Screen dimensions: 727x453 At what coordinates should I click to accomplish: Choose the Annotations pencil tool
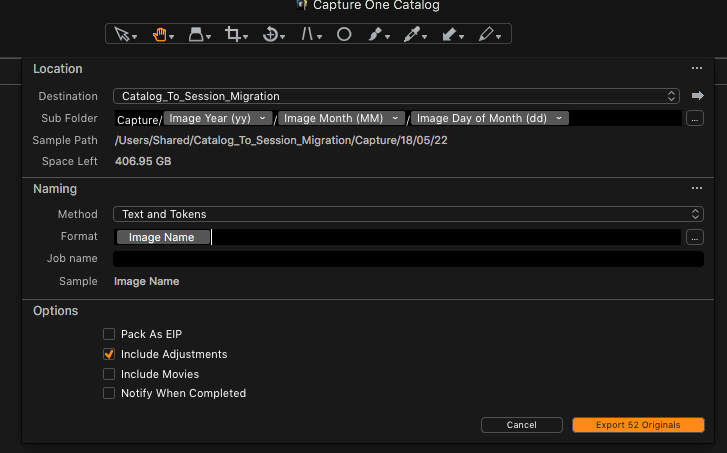[486, 34]
